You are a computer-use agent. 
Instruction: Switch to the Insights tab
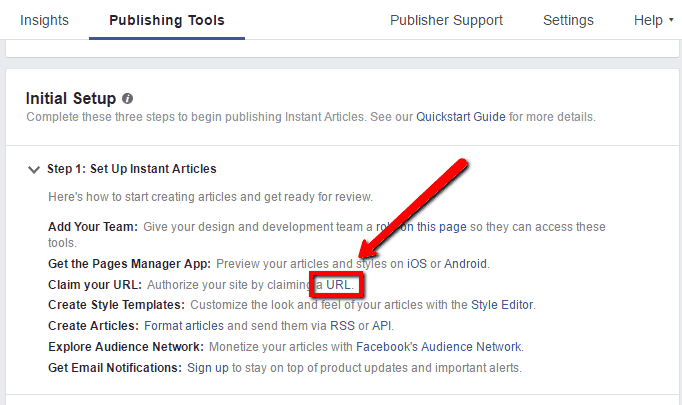pos(44,20)
